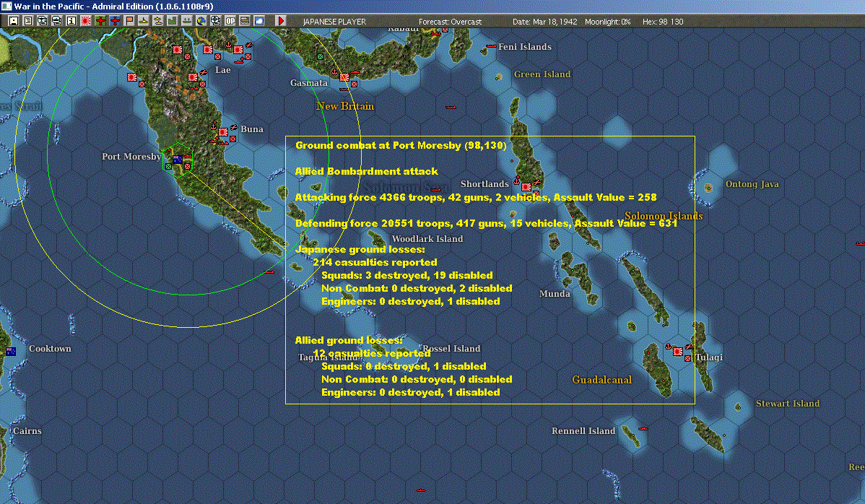
Task: Click 'Squads: 0 destroyed, 1 disabled' line
Action: coord(404,366)
